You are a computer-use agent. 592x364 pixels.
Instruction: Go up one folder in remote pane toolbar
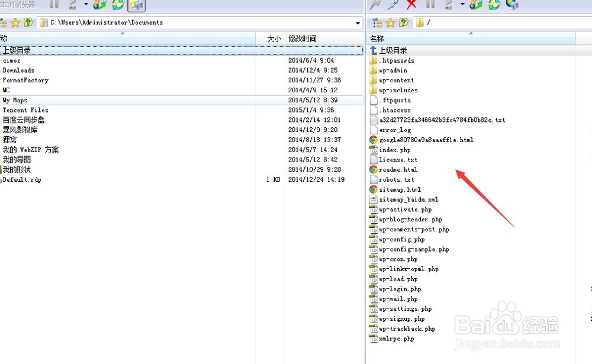[x=404, y=22]
